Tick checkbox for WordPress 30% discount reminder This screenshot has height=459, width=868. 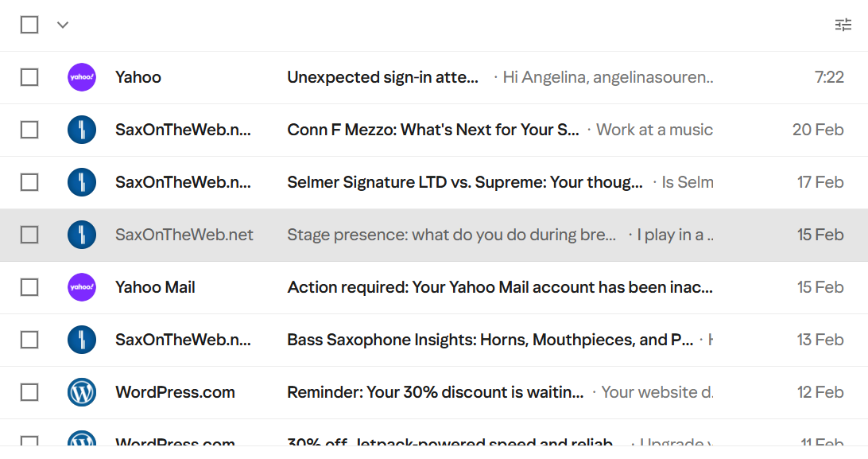pos(29,392)
